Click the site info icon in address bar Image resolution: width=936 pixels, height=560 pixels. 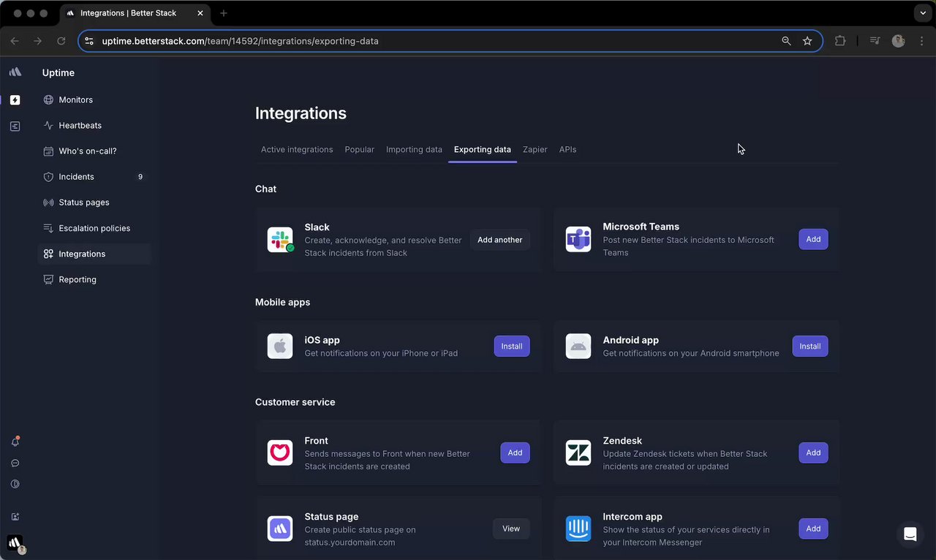point(89,41)
